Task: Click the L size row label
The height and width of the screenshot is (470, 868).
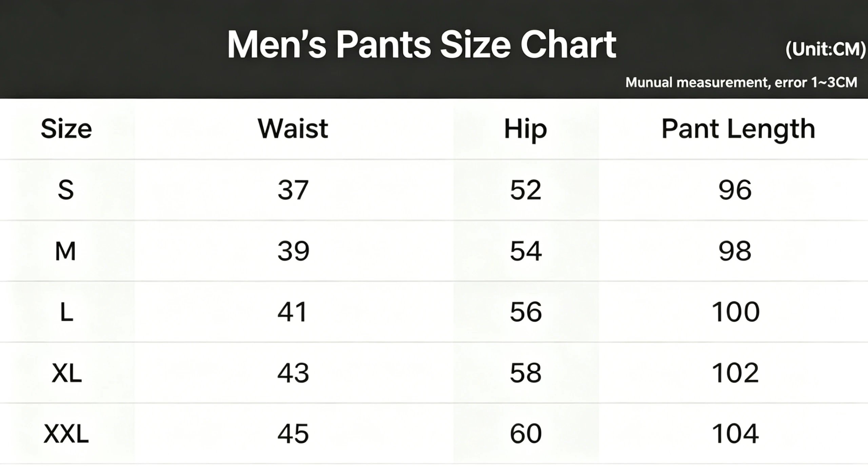Action: [66, 312]
